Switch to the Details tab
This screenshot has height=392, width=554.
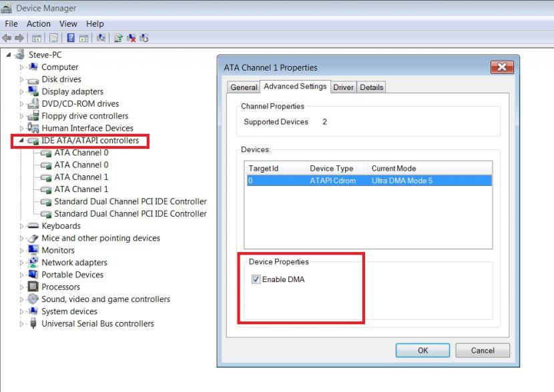pos(371,87)
